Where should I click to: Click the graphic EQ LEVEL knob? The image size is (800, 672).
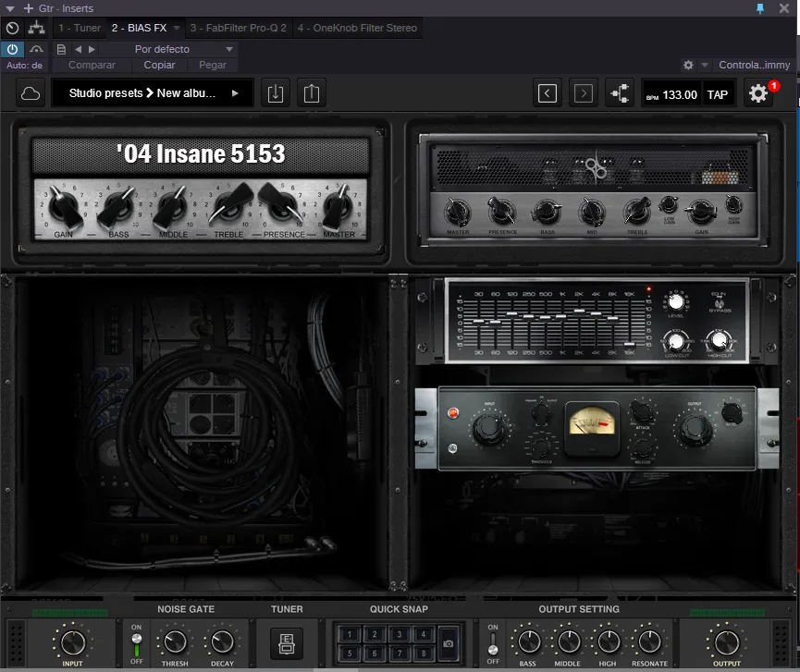[676, 302]
